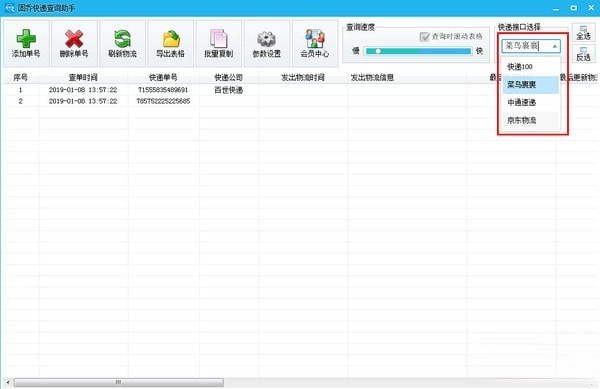Viewport: 600px width, 389px height.
Task: Click the 快递公司 column header
Action: pyautogui.click(x=228, y=78)
